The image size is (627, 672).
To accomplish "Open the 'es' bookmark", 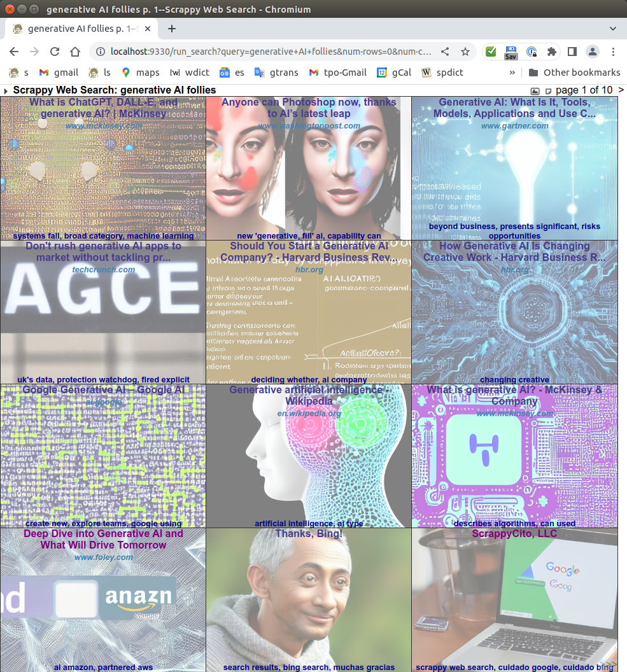I will click(x=232, y=73).
